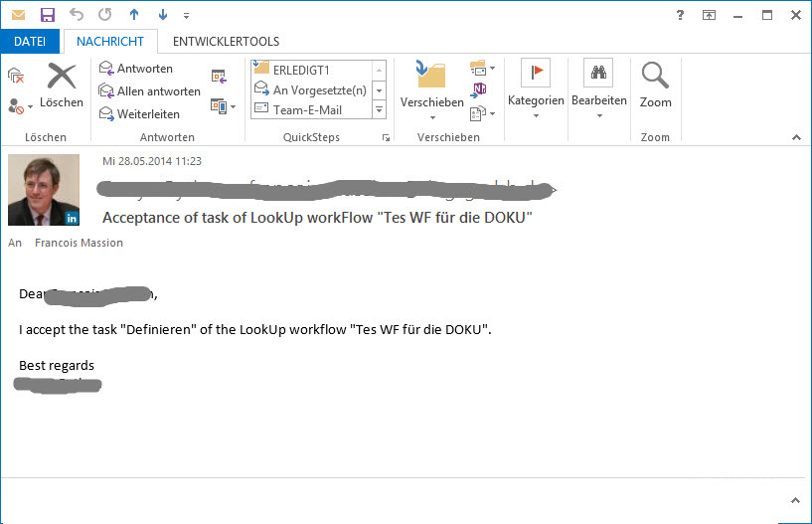Open the Verschieben move dropdown
This screenshot has height=524, width=812.
[432, 90]
